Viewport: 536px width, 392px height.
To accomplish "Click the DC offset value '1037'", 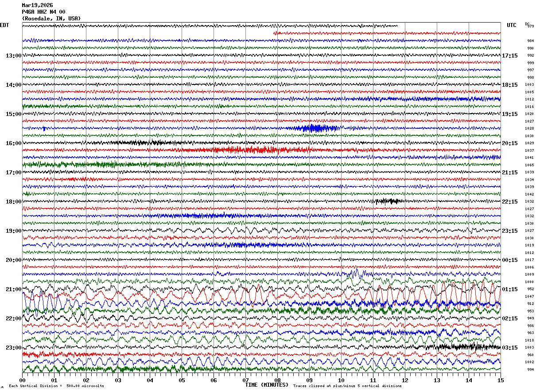I will pyautogui.click(x=529, y=150).
